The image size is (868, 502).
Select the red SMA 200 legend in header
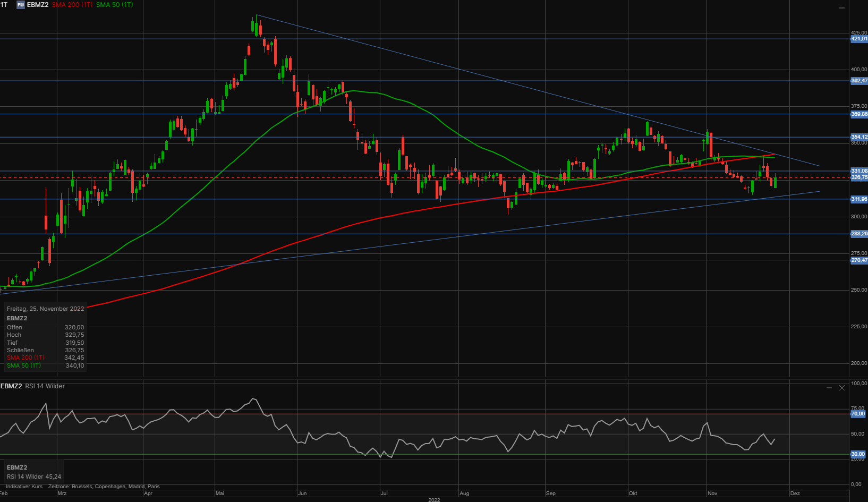click(72, 5)
